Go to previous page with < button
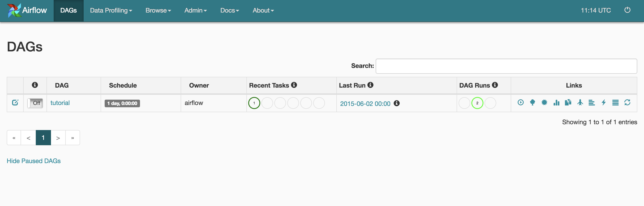Viewport: 644px width, 206px height. [x=28, y=138]
